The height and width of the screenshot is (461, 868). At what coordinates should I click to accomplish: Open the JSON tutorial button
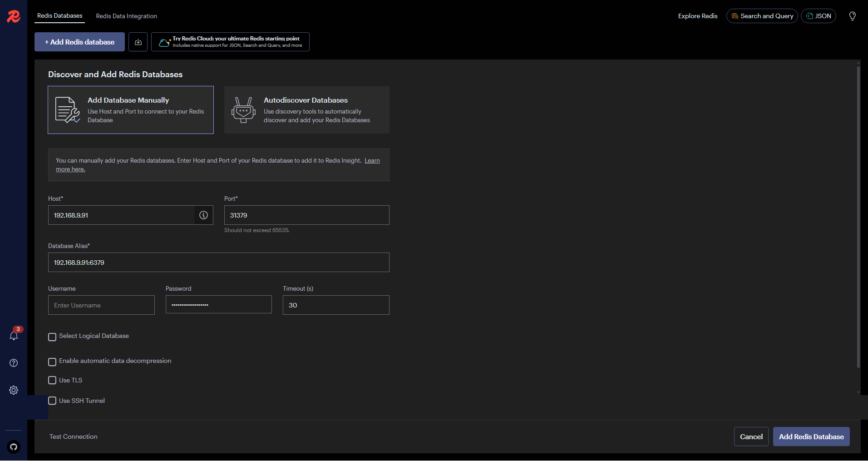(x=818, y=16)
